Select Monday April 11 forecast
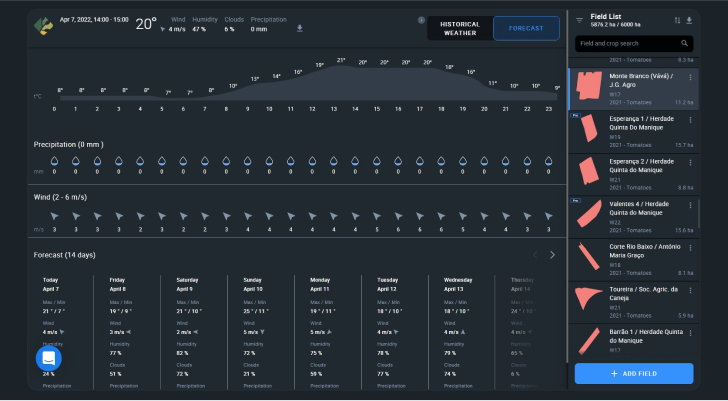Viewport: 728px width, 401px height. pyautogui.click(x=327, y=332)
